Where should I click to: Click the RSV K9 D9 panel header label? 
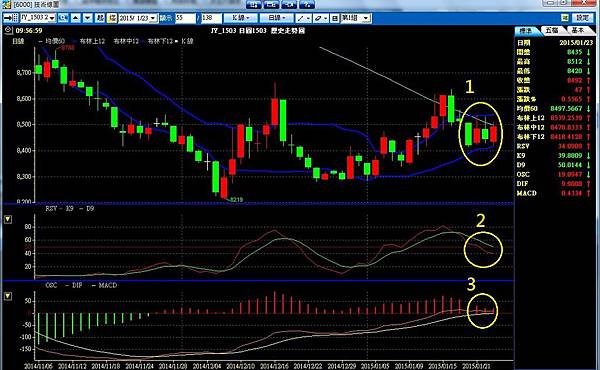(70, 209)
